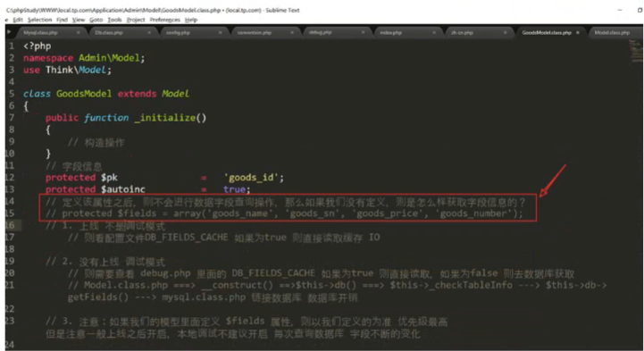644x351 pixels.
Task: Open the Help menu
Action: (191, 20)
